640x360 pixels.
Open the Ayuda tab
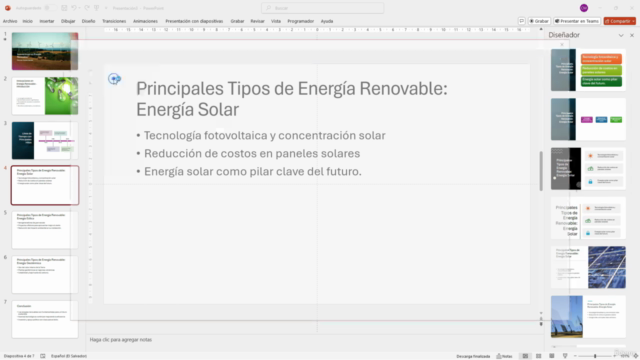coord(327,21)
